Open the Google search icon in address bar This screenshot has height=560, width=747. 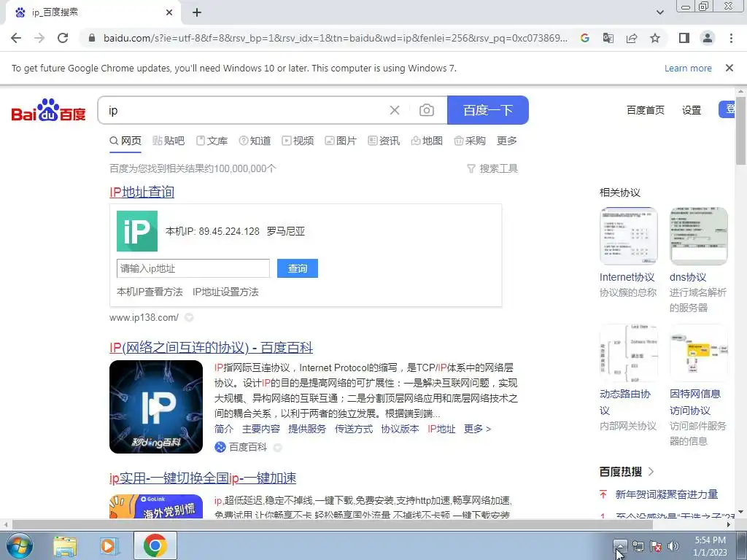coord(585,38)
